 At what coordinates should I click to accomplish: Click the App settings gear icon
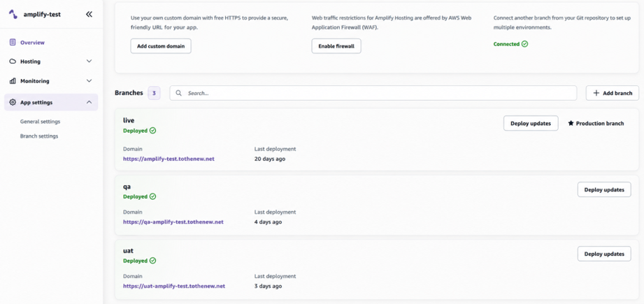(x=13, y=102)
